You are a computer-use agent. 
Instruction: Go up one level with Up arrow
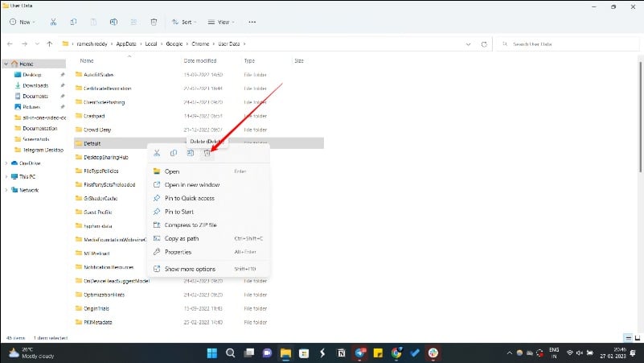click(x=50, y=44)
